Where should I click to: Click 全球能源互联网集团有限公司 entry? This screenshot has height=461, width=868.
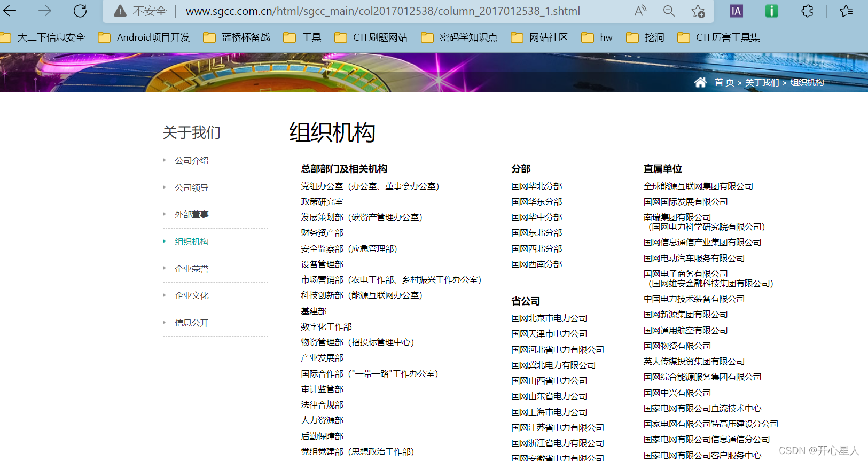click(698, 186)
